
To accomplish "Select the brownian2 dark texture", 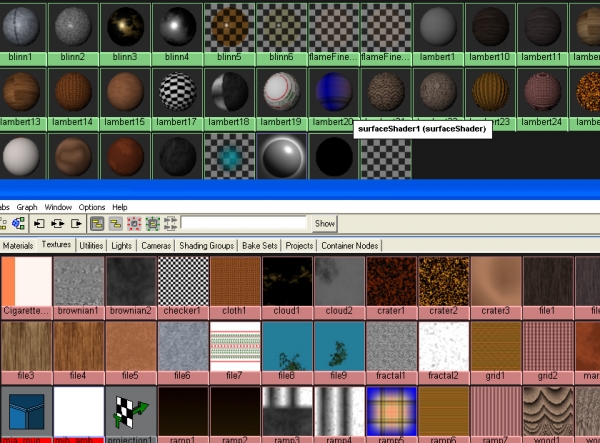I will (x=131, y=282).
